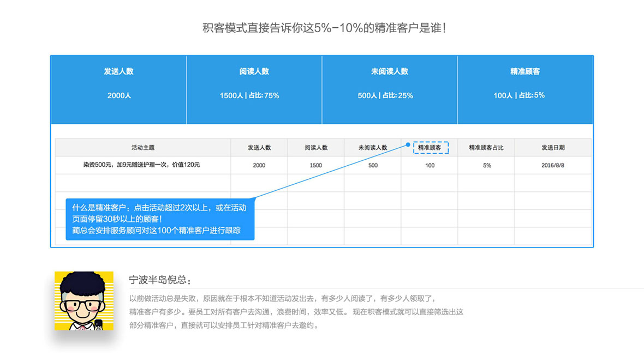Click the 5% ratio cell
The width and height of the screenshot is (644, 362).
click(487, 165)
